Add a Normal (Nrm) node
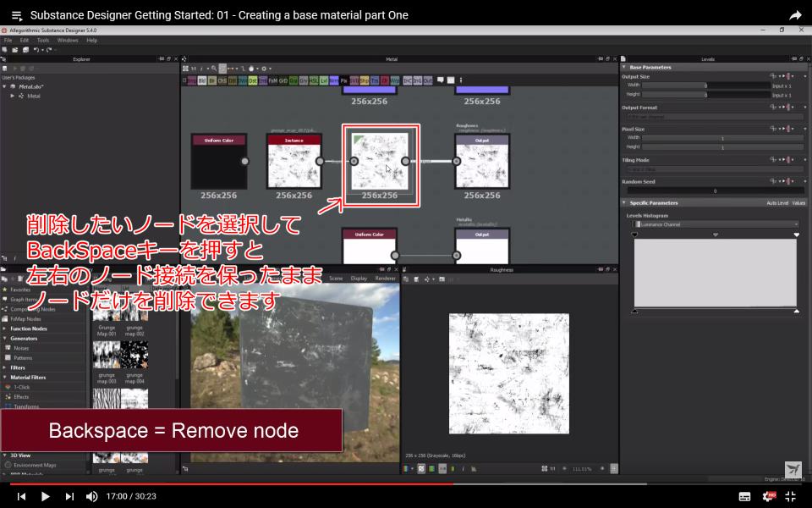Screen dimensions: 812x508 [x=334, y=80]
